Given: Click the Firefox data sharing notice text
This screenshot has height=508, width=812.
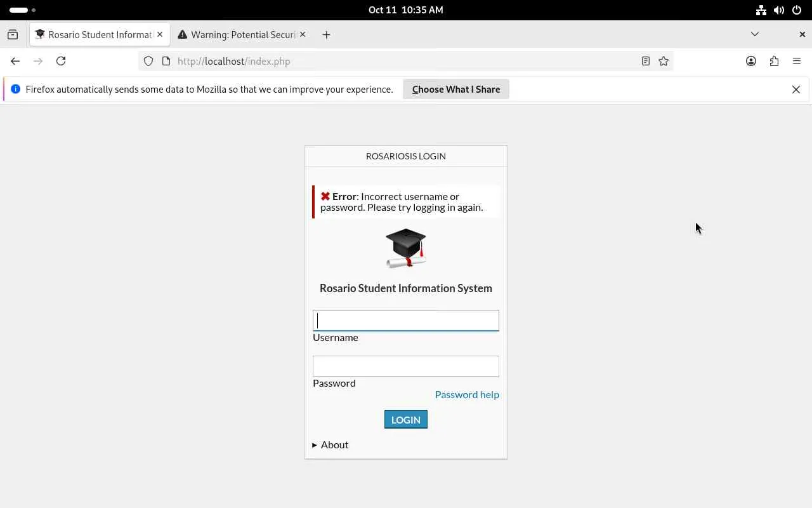Looking at the screenshot, I should click(209, 90).
